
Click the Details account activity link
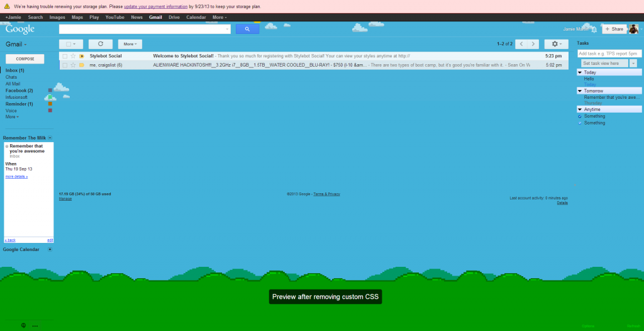(562, 203)
